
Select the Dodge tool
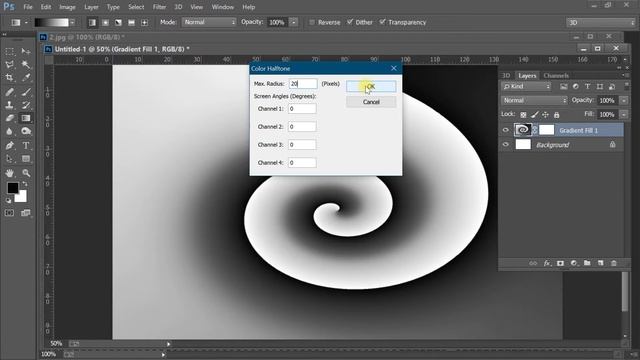tap(26, 131)
